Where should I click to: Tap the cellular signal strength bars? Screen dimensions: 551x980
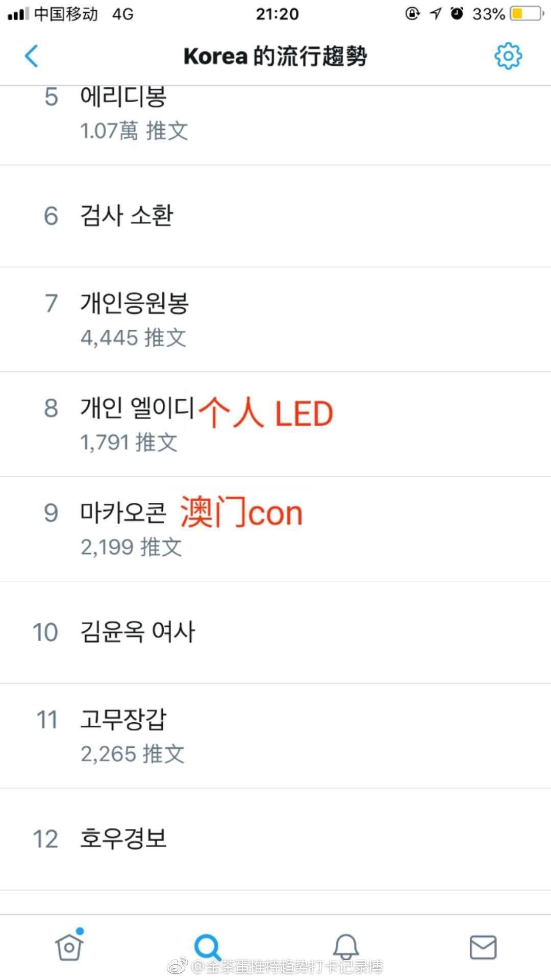coord(18,14)
